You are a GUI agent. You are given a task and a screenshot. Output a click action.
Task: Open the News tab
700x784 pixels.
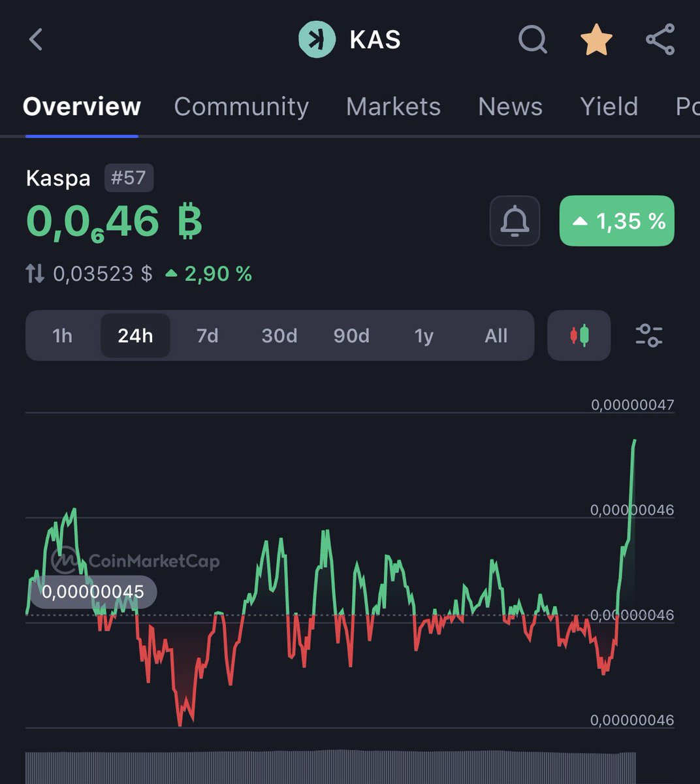pyautogui.click(x=510, y=106)
